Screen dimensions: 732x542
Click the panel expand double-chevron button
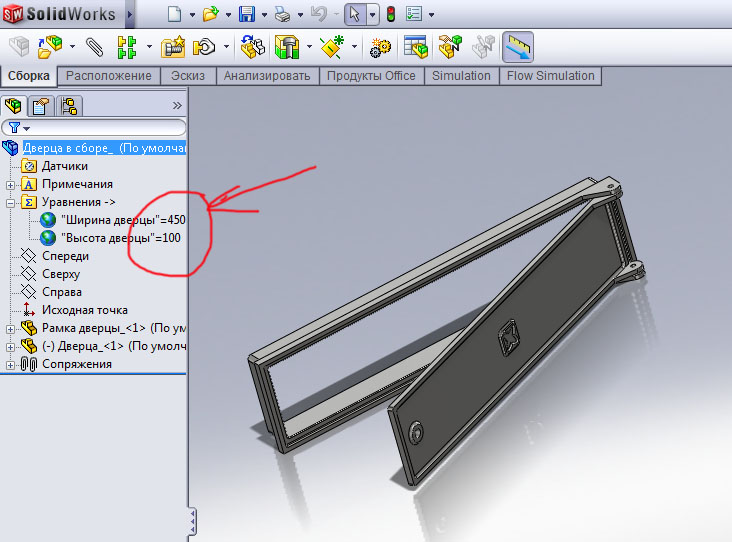coord(177,105)
